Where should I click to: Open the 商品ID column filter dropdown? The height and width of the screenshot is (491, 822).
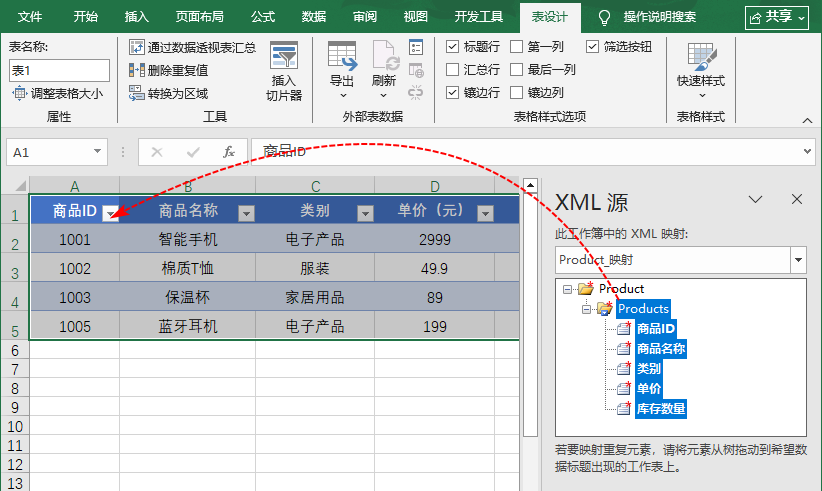[x=111, y=213]
